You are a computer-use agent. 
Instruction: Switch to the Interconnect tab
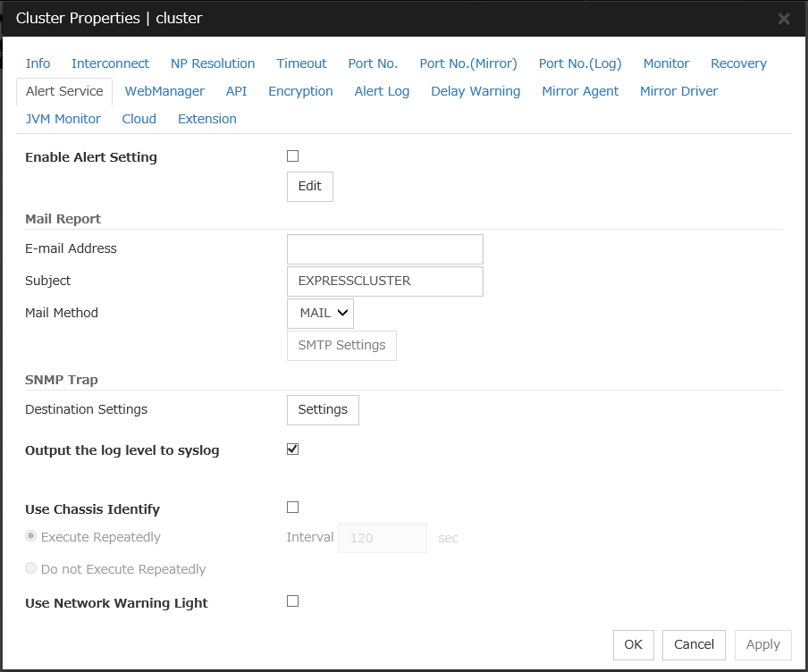111,63
